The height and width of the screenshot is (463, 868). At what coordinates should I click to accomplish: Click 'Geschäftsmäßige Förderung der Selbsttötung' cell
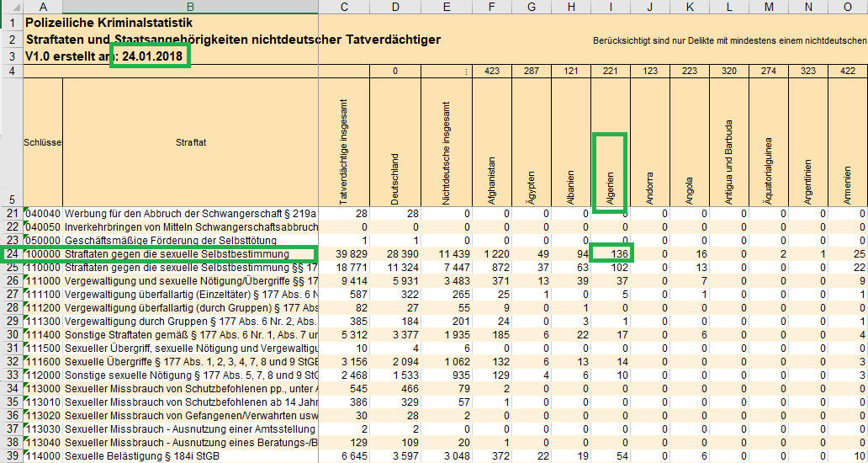point(190,241)
